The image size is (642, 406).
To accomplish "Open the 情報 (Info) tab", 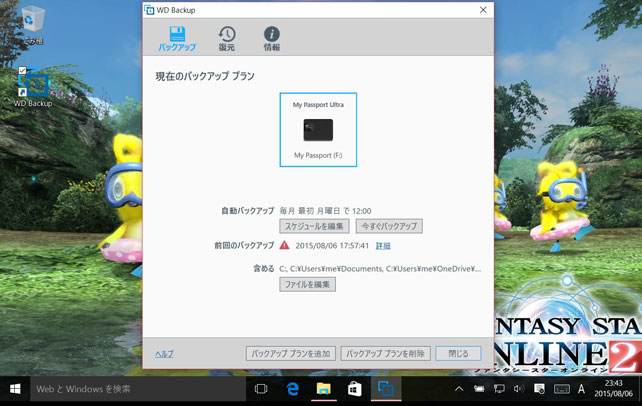I will coord(271,39).
